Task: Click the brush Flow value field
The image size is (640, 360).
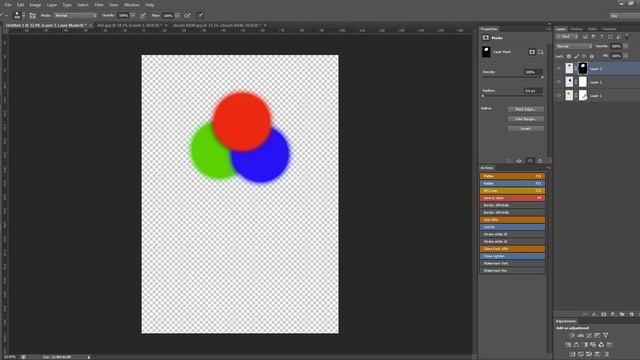Action: [168, 16]
